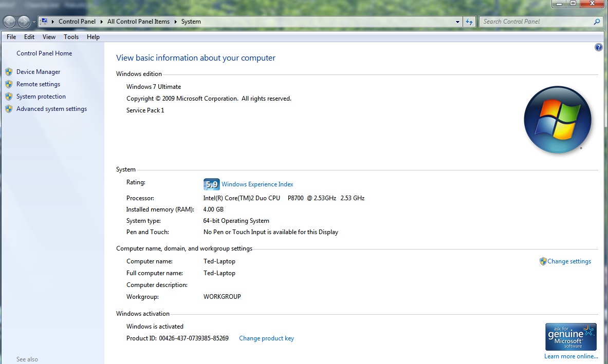608x364 pixels.
Task: Open the Tools menu
Action: pos(71,37)
